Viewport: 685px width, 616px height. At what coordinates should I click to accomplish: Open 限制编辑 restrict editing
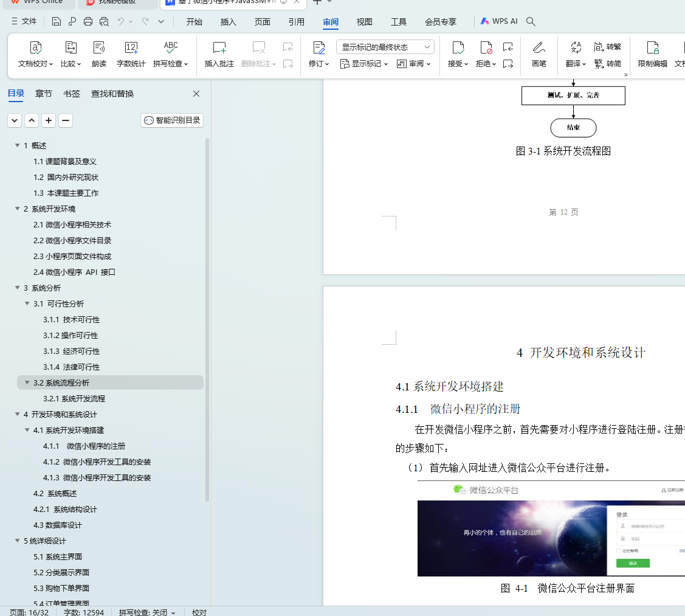[x=653, y=54]
